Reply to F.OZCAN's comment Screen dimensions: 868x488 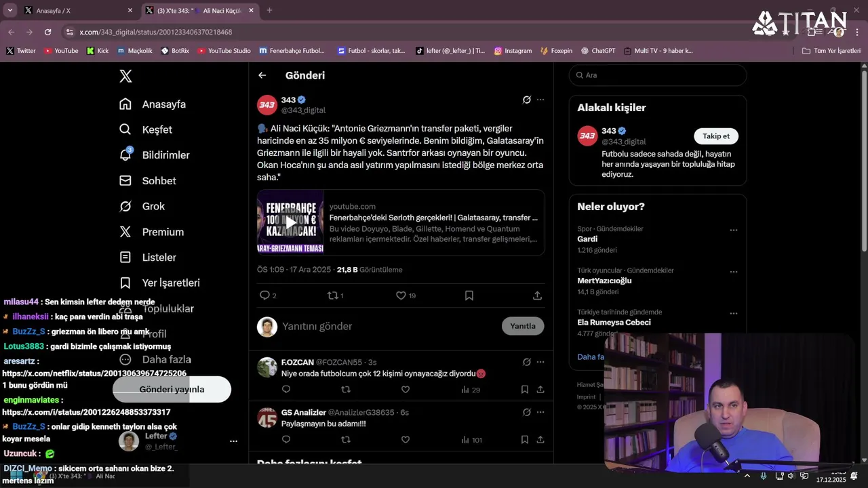[x=286, y=390]
